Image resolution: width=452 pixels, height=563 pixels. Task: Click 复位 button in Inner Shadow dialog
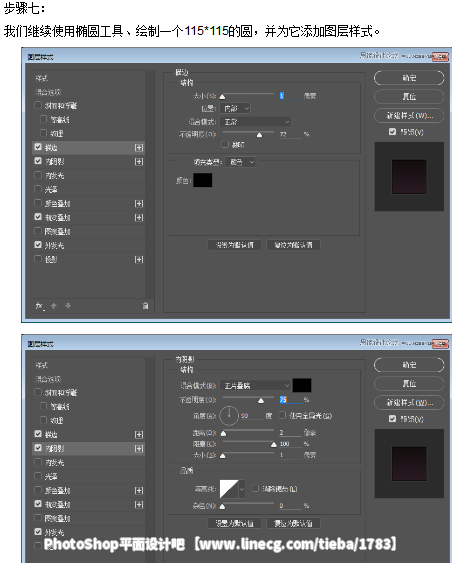pyautogui.click(x=409, y=383)
